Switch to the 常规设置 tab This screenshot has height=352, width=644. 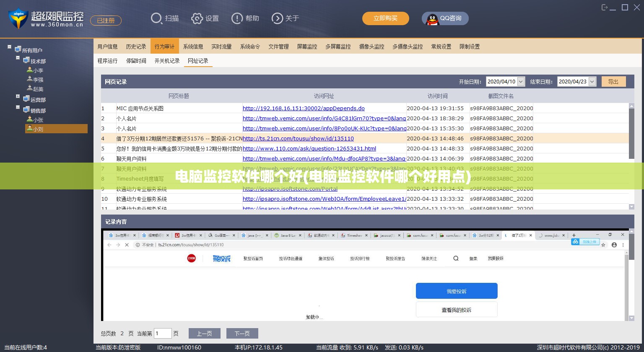coord(441,47)
